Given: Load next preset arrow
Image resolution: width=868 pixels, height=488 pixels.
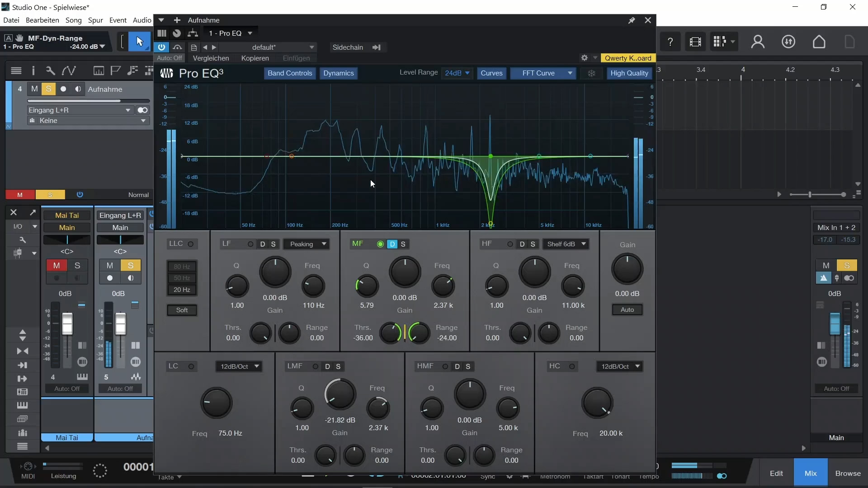Looking at the screenshot, I should pos(214,47).
